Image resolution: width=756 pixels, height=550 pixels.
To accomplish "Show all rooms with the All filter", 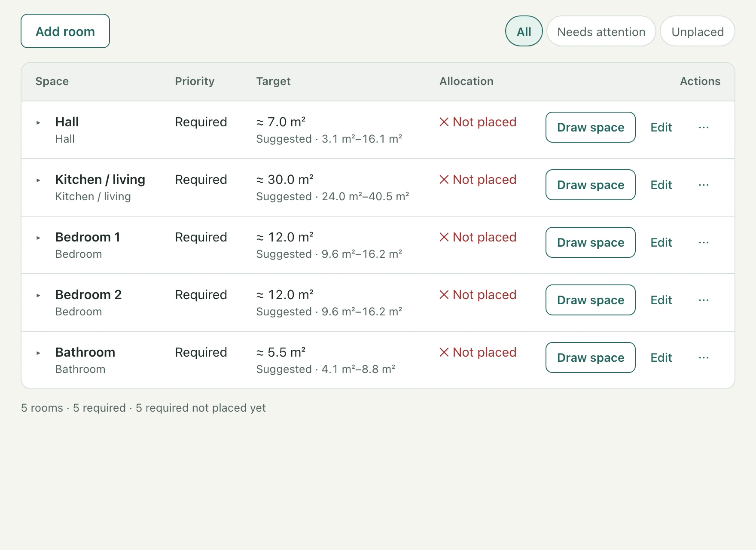I will point(524,31).
